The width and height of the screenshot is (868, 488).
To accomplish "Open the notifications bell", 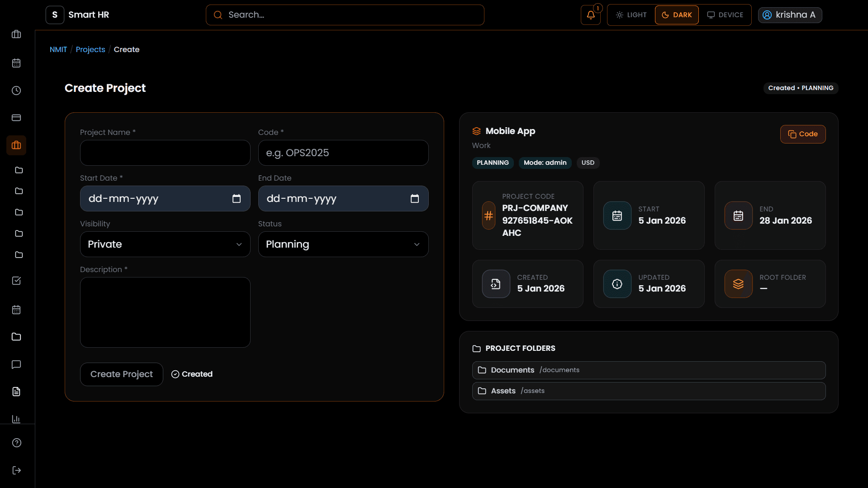I will pyautogui.click(x=590, y=15).
